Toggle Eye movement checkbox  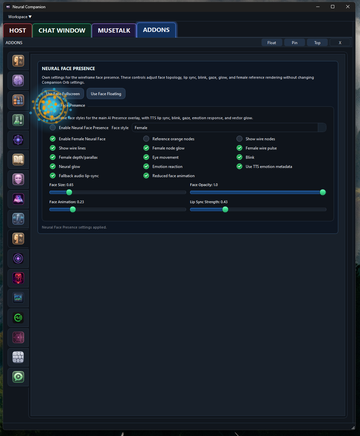146,157
